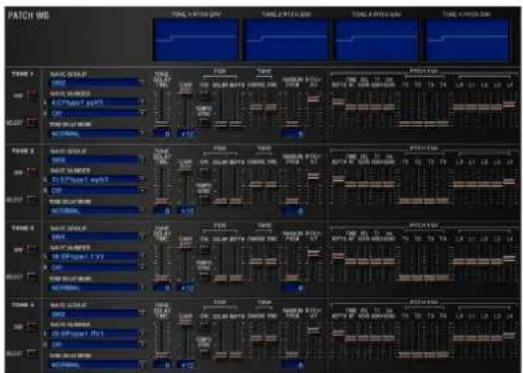Toggle the Tone 3 SELECT button
The image size is (523, 373).
coord(32,276)
